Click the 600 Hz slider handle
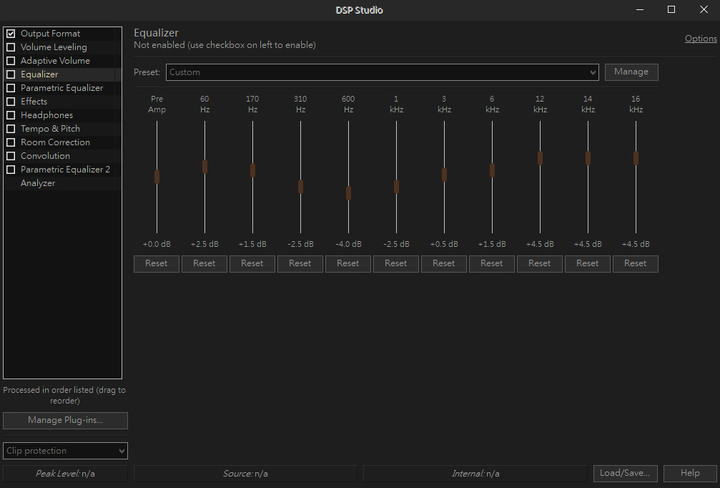Image resolution: width=720 pixels, height=488 pixels. pyautogui.click(x=349, y=193)
